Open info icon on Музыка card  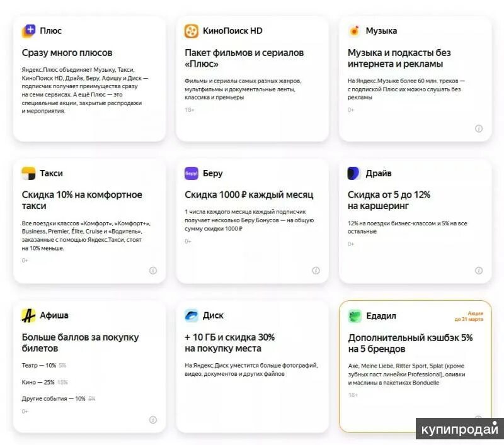click(479, 128)
